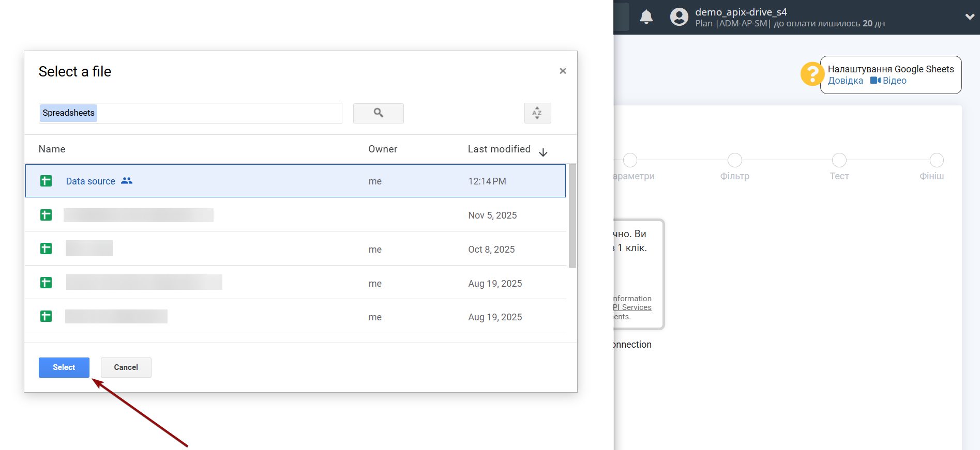The image size is (980, 450).
Task: Click the blue Select button
Action: point(64,367)
